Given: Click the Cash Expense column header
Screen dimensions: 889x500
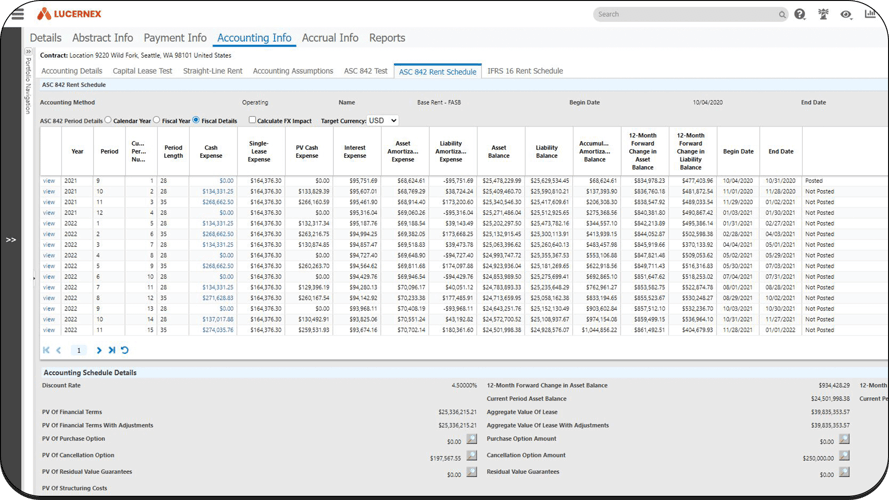Looking at the screenshot, I should [x=211, y=151].
